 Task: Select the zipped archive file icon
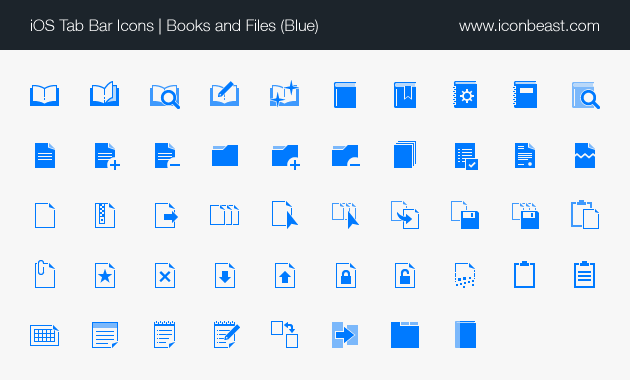click(x=105, y=216)
